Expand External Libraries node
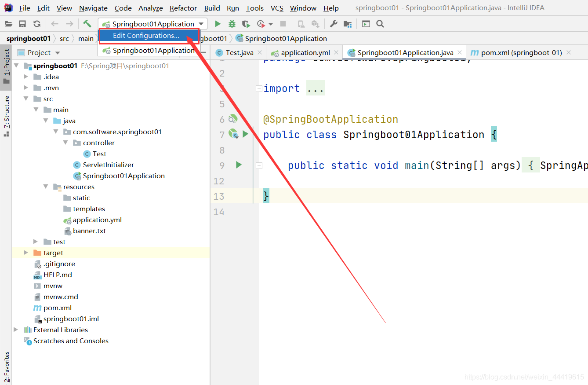The image size is (588, 385). tap(16, 330)
